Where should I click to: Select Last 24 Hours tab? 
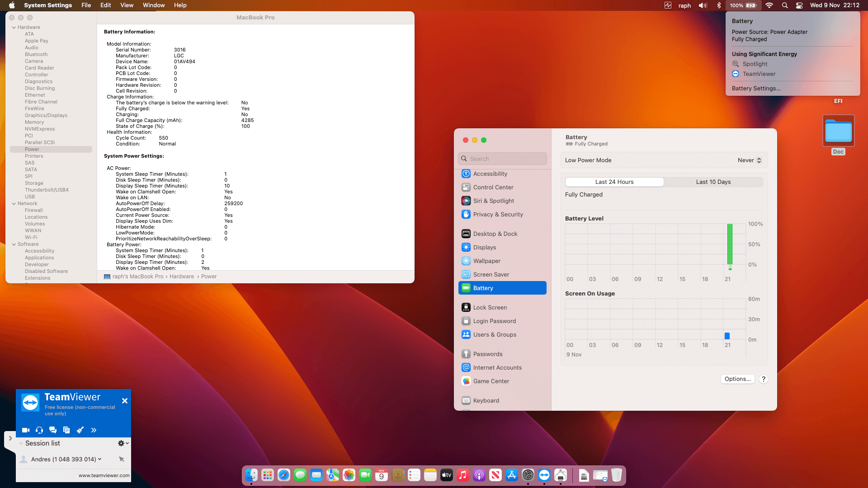click(x=614, y=182)
